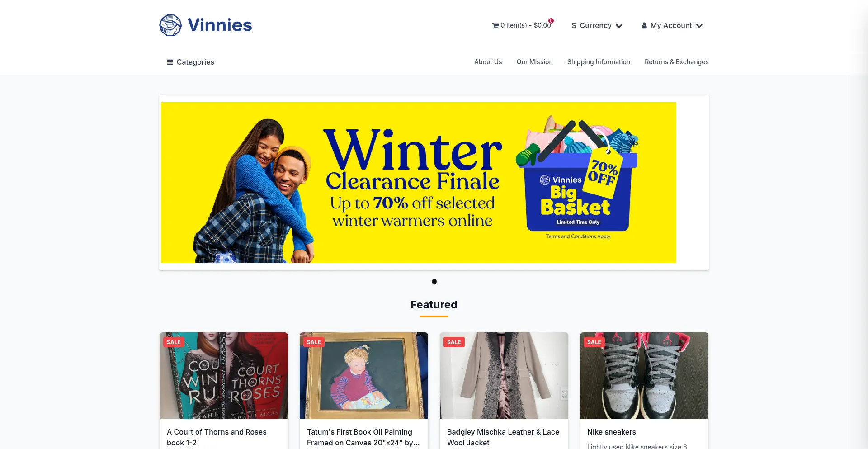The width and height of the screenshot is (868, 449).
Task: Select the carousel slide indicator dot
Action: (x=434, y=281)
